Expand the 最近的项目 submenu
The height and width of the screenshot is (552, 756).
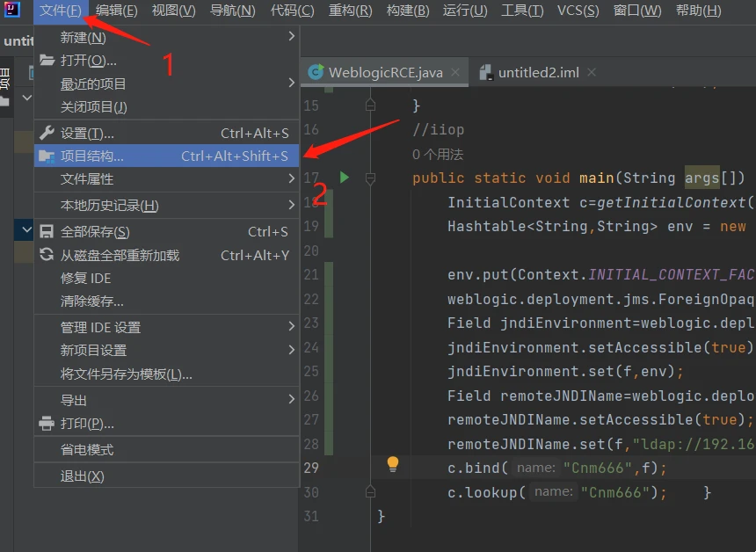pos(167,84)
